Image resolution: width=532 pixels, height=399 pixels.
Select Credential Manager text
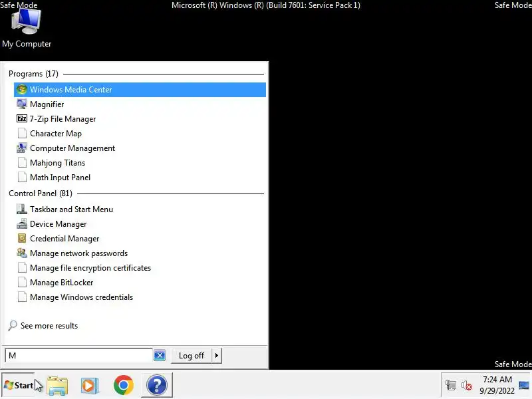pyautogui.click(x=65, y=239)
